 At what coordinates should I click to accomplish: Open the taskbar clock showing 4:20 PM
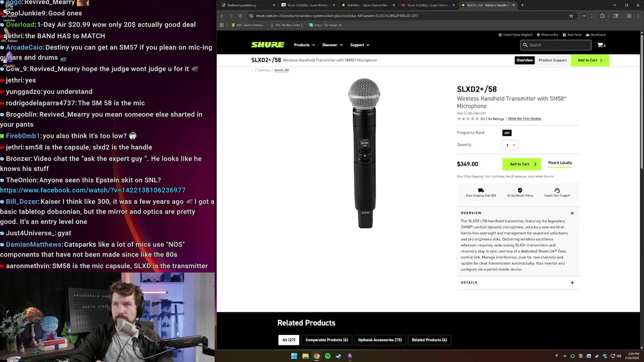(x=632, y=356)
